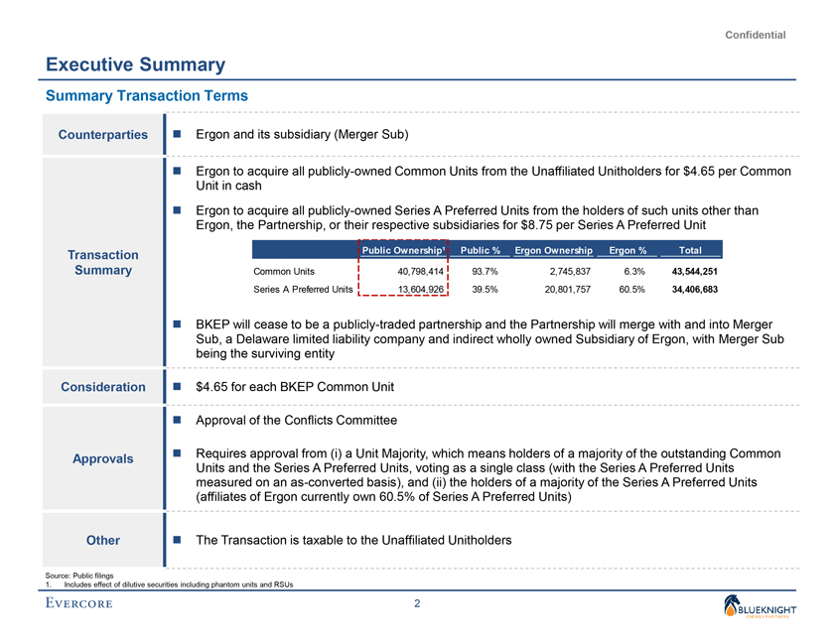Click the bullet before 'Ergon and its subsidiary'

178,134
